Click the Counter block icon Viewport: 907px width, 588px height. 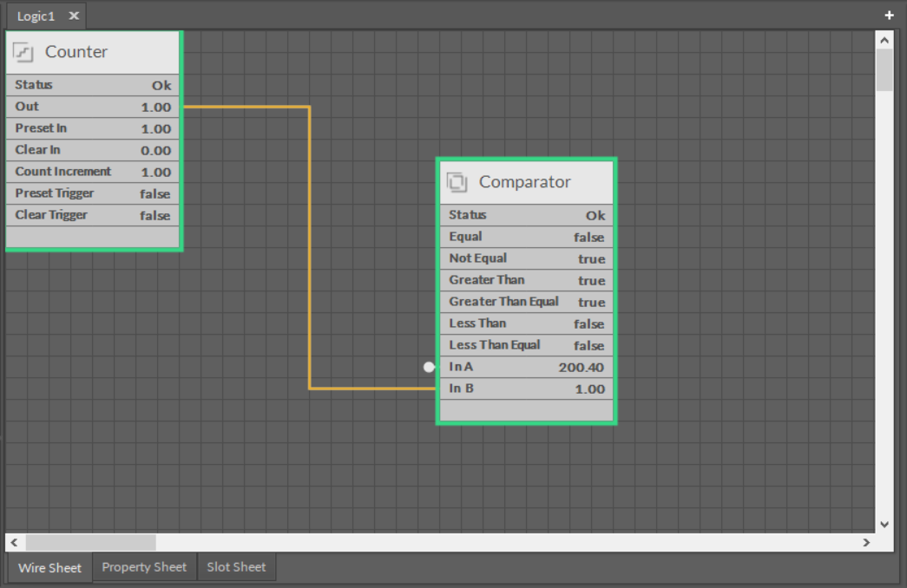click(23, 53)
